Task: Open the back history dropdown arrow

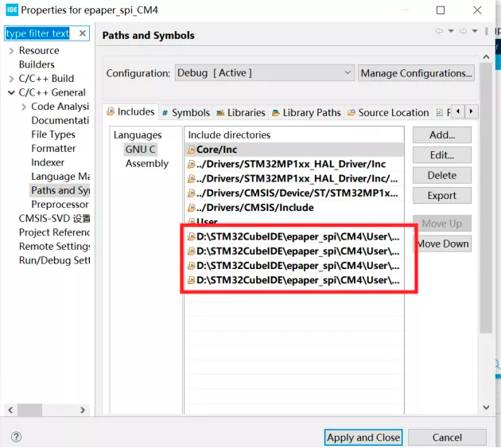Action: point(451,31)
